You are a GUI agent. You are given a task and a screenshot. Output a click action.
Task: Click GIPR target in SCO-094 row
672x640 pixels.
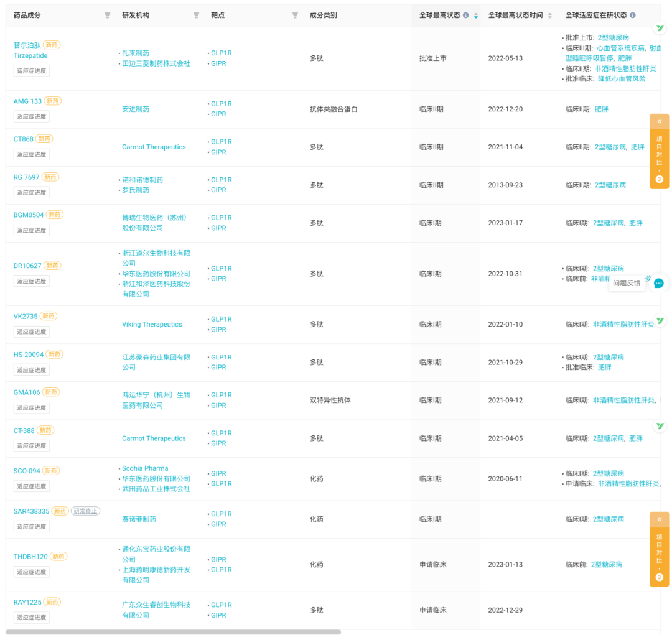pos(218,473)
